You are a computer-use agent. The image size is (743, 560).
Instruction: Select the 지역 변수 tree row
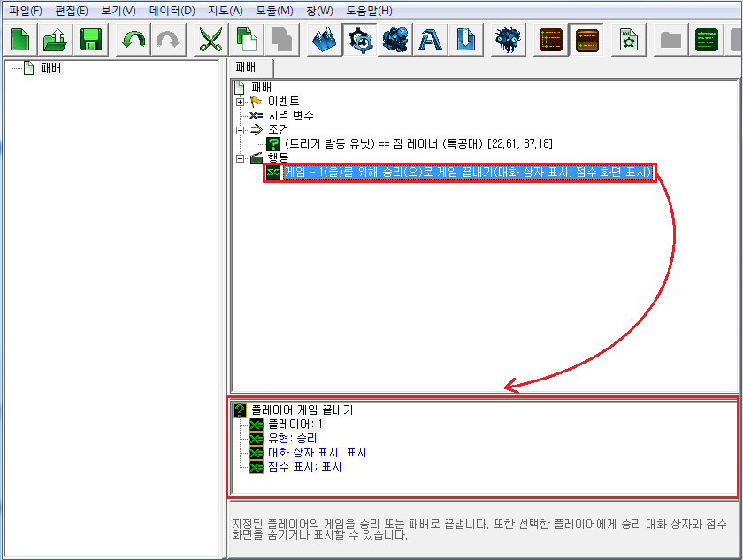click(x=290, y=115)
